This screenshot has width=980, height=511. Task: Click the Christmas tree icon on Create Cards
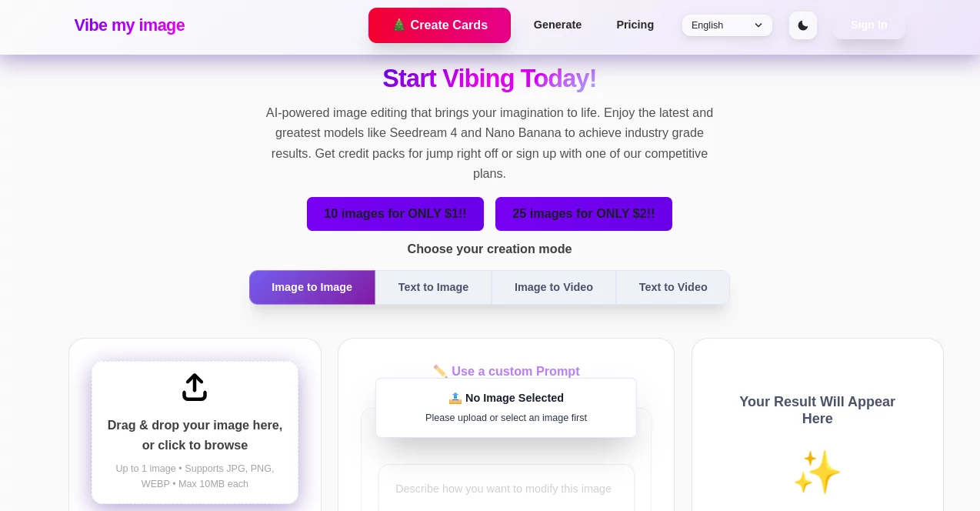click(399, 25)
